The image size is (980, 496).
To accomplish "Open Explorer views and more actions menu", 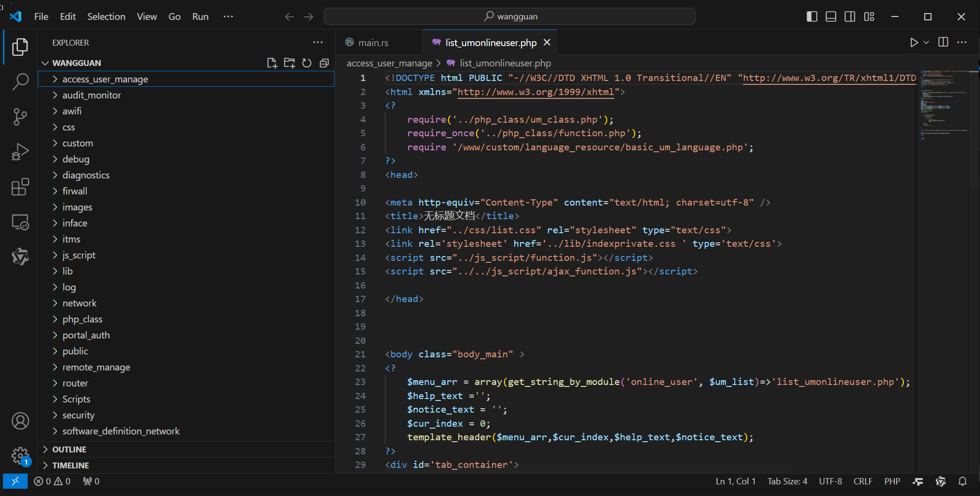I will [x=318, y=43].
